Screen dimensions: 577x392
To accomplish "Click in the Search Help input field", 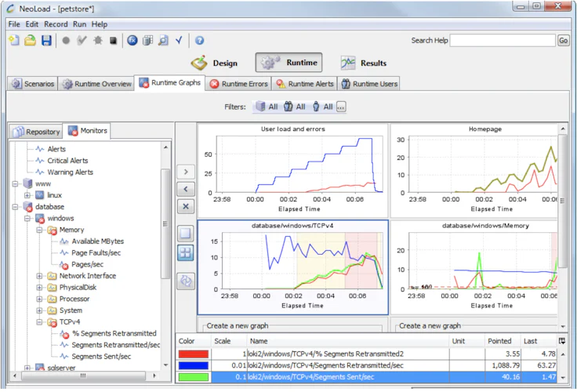I will point(503,41).
